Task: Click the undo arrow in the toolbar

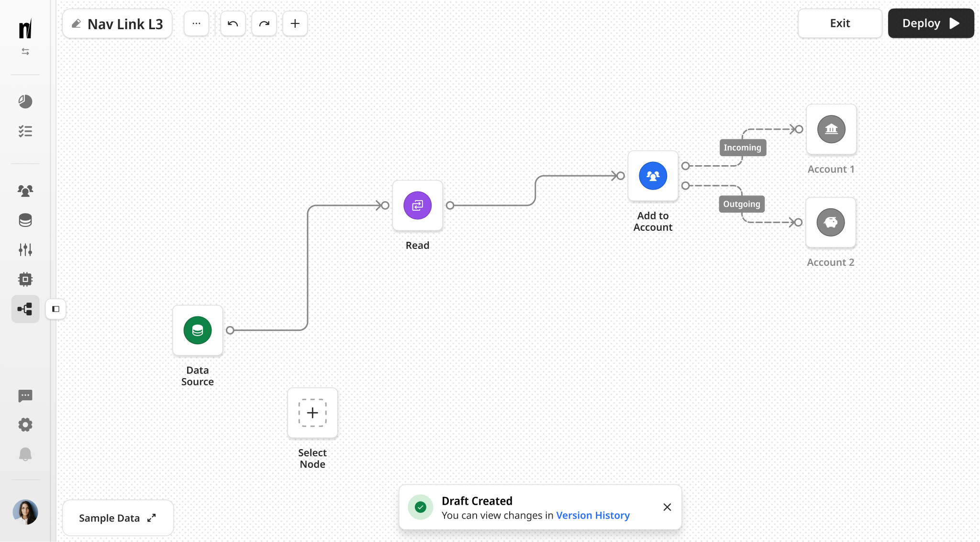Action: pos(233,23)
